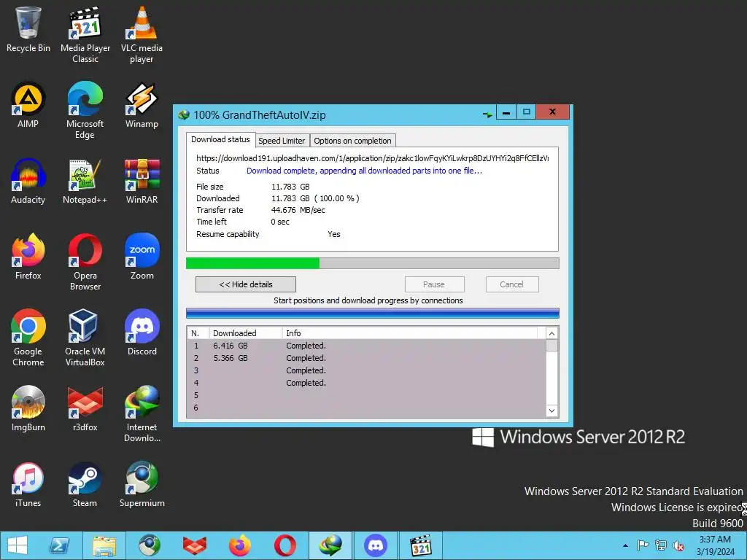Select the Discord desktop shortcut
This screenshot has height=560, width=747.
point(142,332)
